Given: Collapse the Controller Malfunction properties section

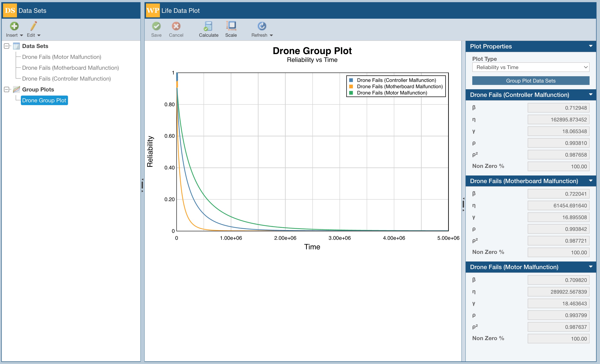Looking at the screenshot, I should point(590,95).
